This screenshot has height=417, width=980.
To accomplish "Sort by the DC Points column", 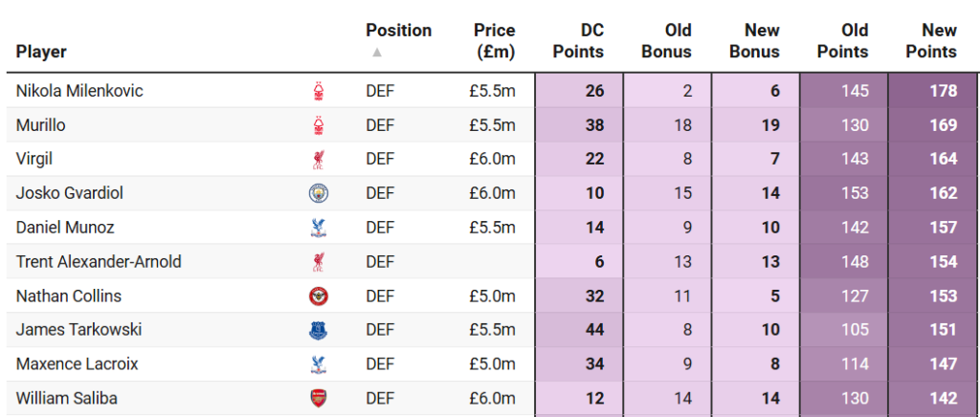I will click(578, 41).
